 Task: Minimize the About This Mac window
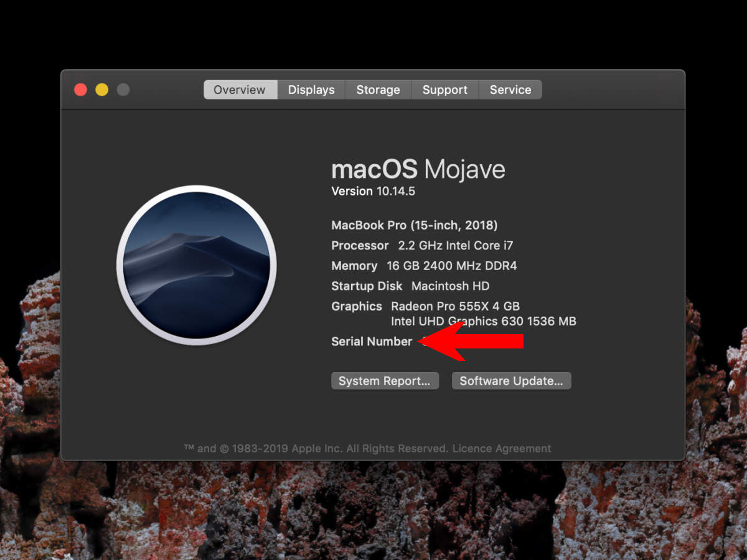tap(101, 90)
